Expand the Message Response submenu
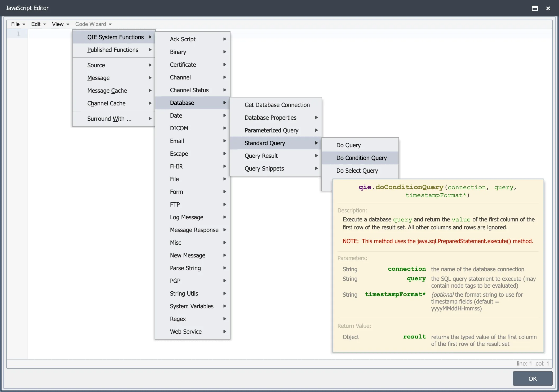This screenshot has width=559, height=392. 193,230
